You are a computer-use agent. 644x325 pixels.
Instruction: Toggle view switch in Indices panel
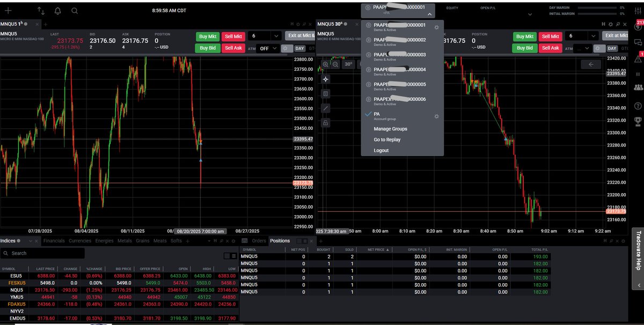230,256
